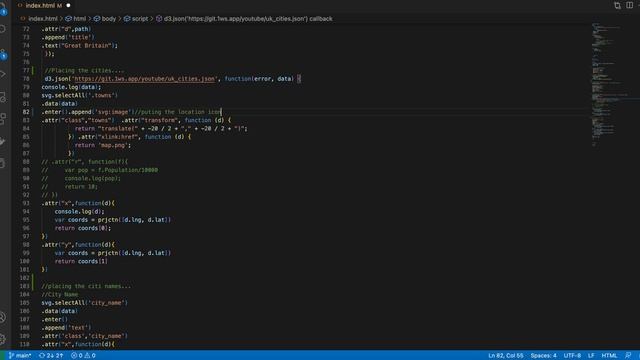
Task: Open Run and Debug view
Action: (2, 75)
